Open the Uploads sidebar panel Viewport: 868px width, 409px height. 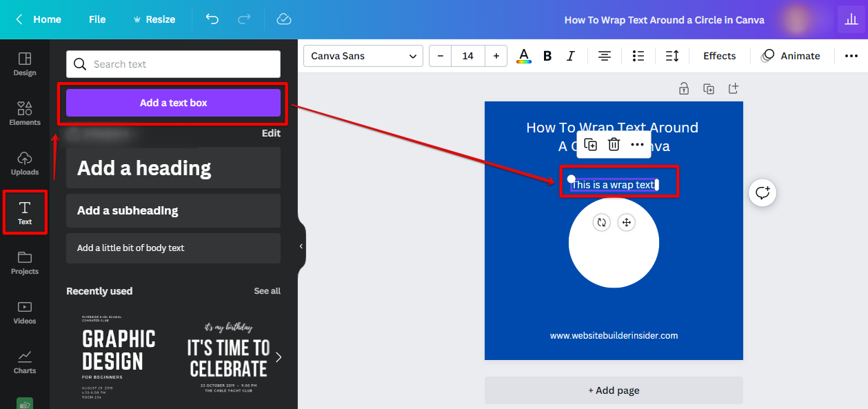[x=25, y=163]
